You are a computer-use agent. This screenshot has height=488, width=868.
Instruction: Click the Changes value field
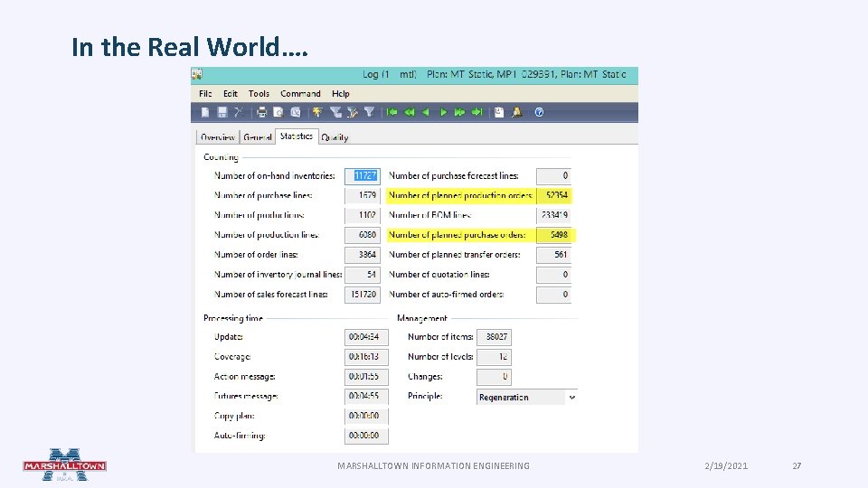tap(494, 377)
